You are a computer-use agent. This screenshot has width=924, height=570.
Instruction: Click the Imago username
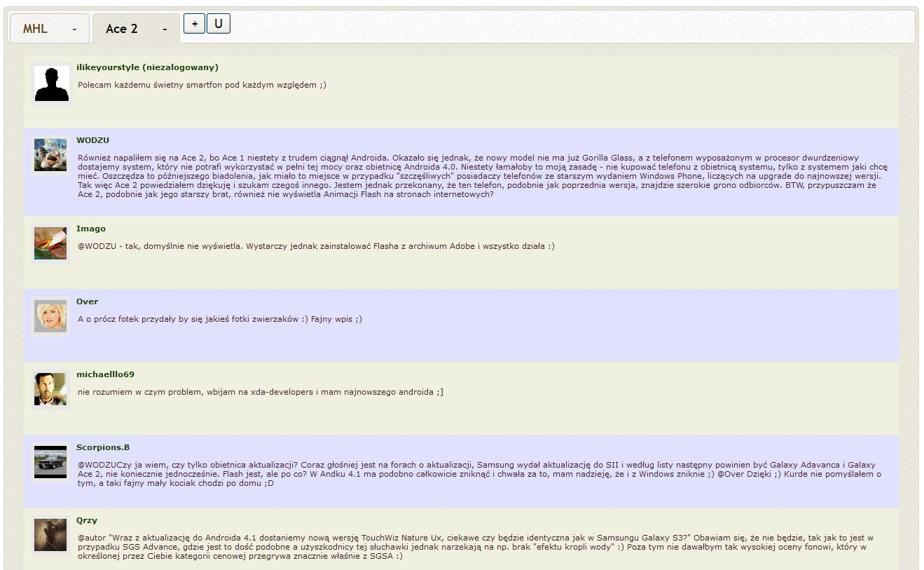tap(91, 229)
